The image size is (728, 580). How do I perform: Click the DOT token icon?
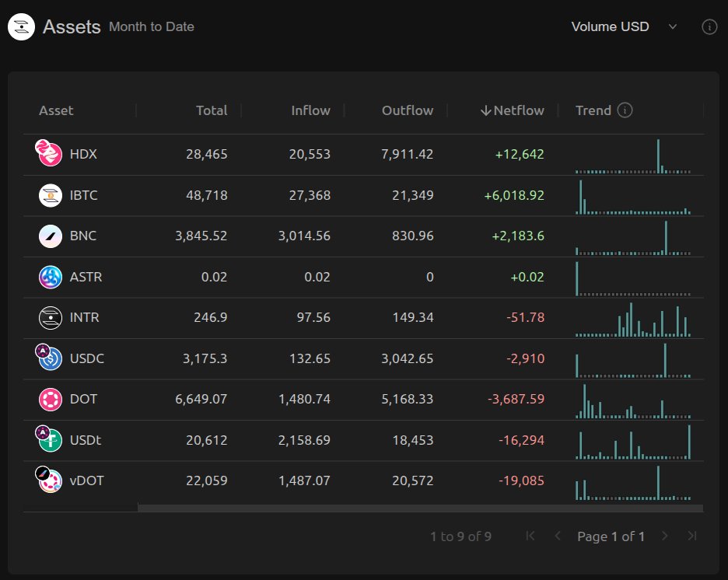50,400
